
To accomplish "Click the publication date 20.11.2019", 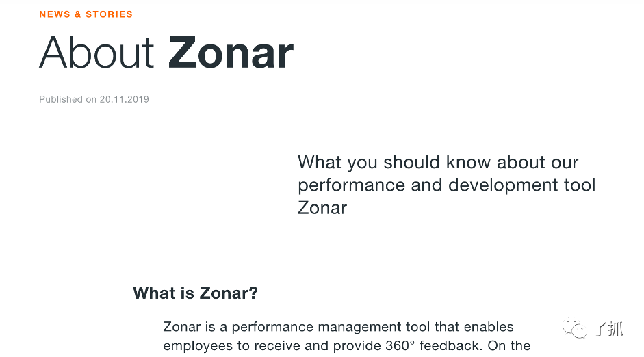I will point(124,99).
